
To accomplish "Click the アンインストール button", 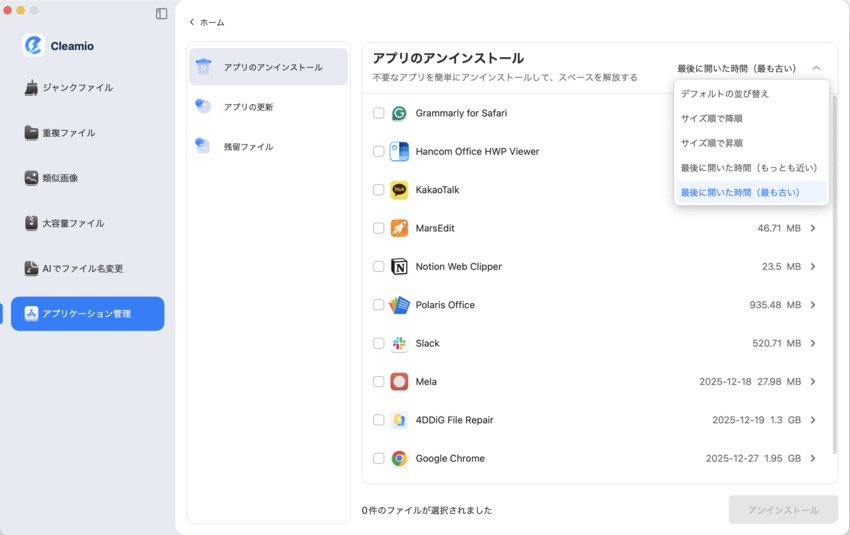I will point(783,510).
